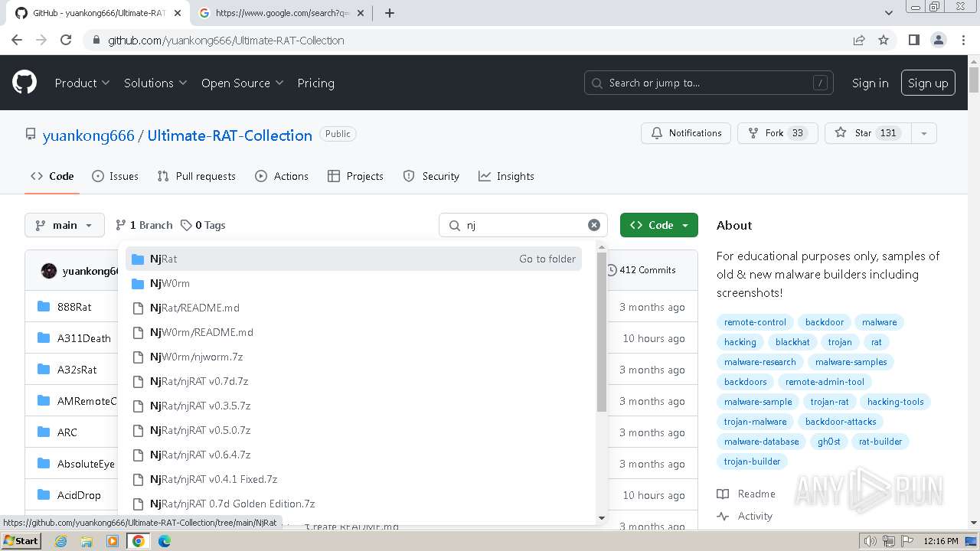Click the NjW0rm folder icon
The height and width of the screenshot is (551, 980).
[138, 283]
